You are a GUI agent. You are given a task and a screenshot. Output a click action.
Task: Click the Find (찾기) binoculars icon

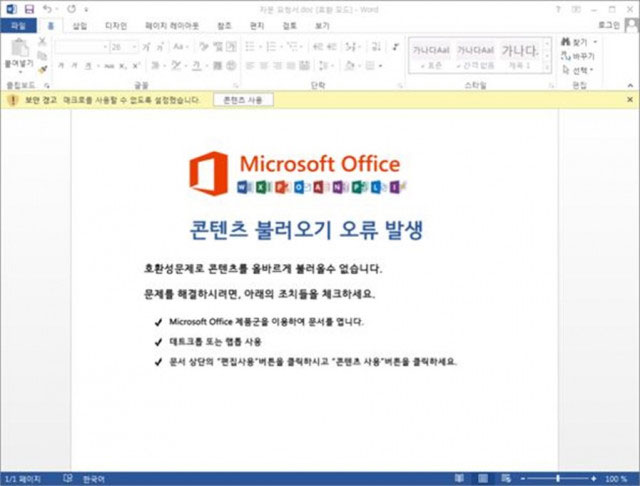(x=565, y=42)
